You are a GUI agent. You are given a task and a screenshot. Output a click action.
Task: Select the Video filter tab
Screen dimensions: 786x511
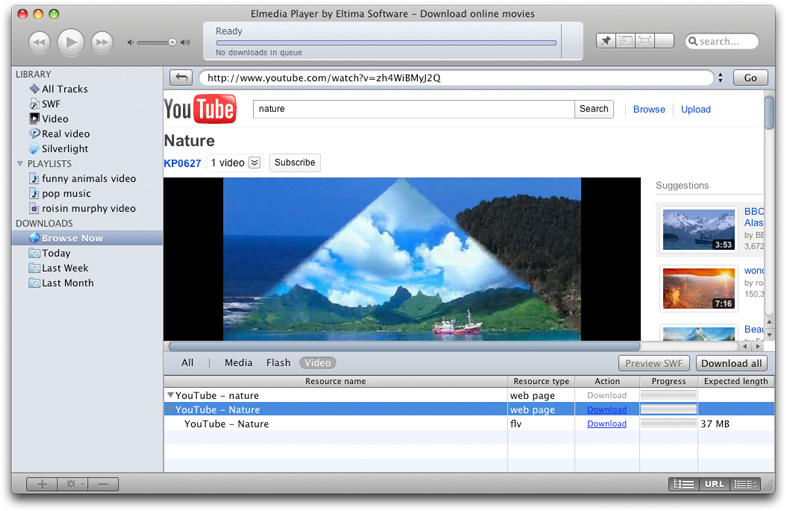point(318,363)
